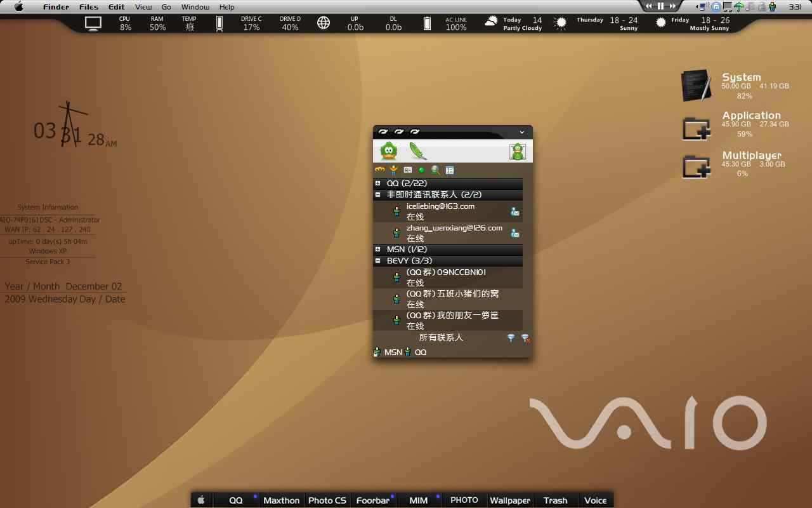
Task: Launch QQ from the bottom dock
Action: pos(236,500)
